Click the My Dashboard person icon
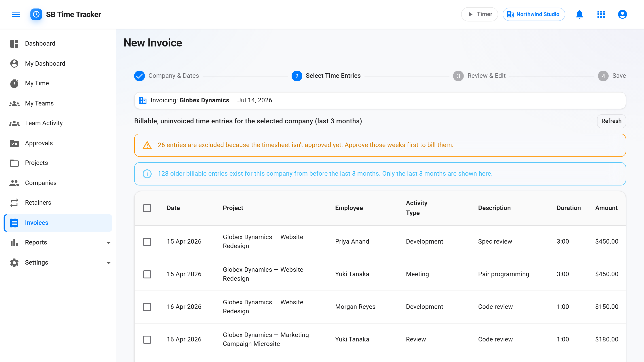644x362 pixels. [x=14, y=63]
